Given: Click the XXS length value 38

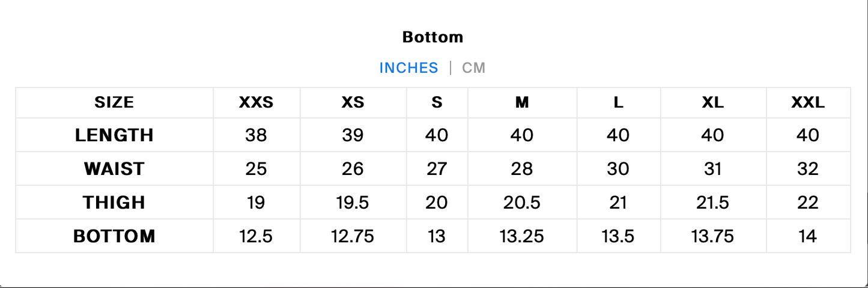Looking at the screenshot, I should pyautogui.click(x=256, y=135).
